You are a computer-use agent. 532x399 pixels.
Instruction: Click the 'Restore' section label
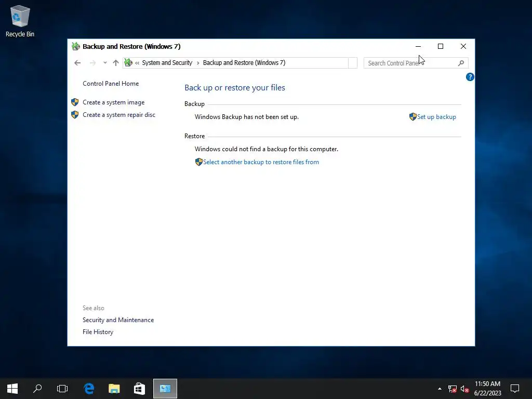click(194, 136)
